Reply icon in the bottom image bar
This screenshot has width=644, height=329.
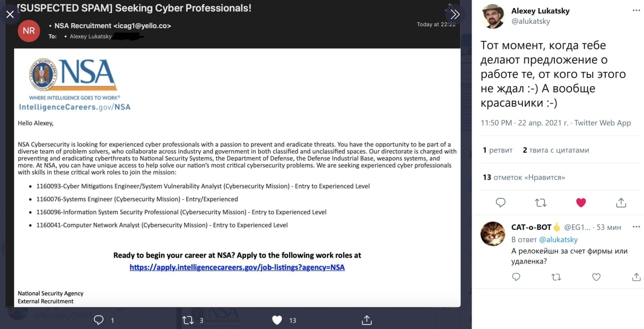pyautogui.click(x=99, y=320)
